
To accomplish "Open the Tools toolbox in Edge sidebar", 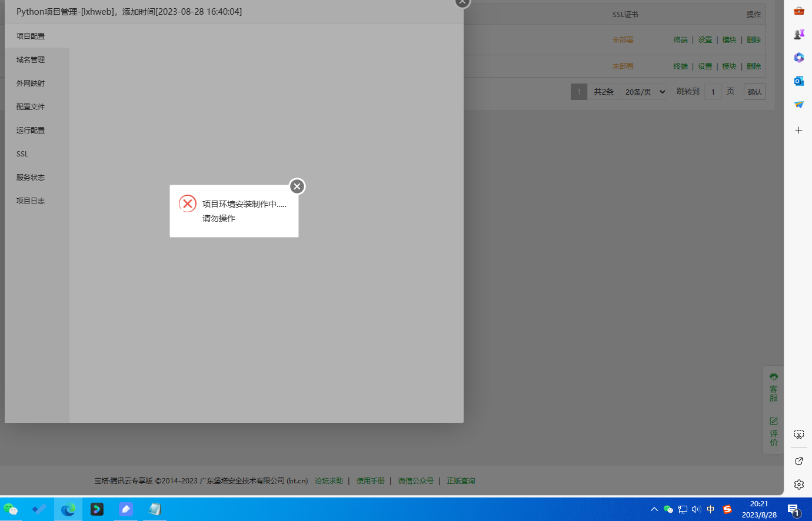I will coord(798,11).
